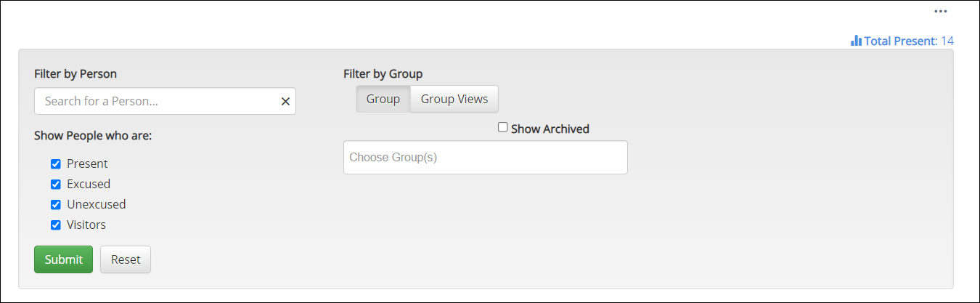
Task: Uncheck the Present checkbox
Action: [56, 164]
